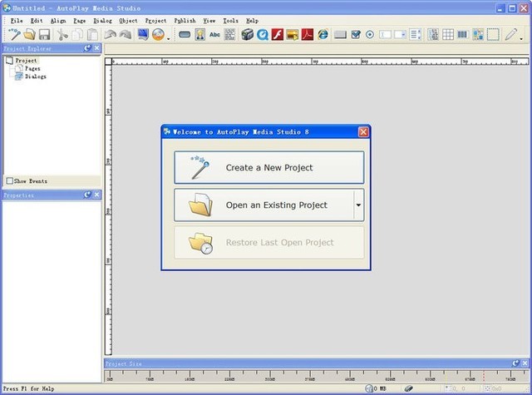Add a PDF object from the toolbar

(x=305, y=34)
